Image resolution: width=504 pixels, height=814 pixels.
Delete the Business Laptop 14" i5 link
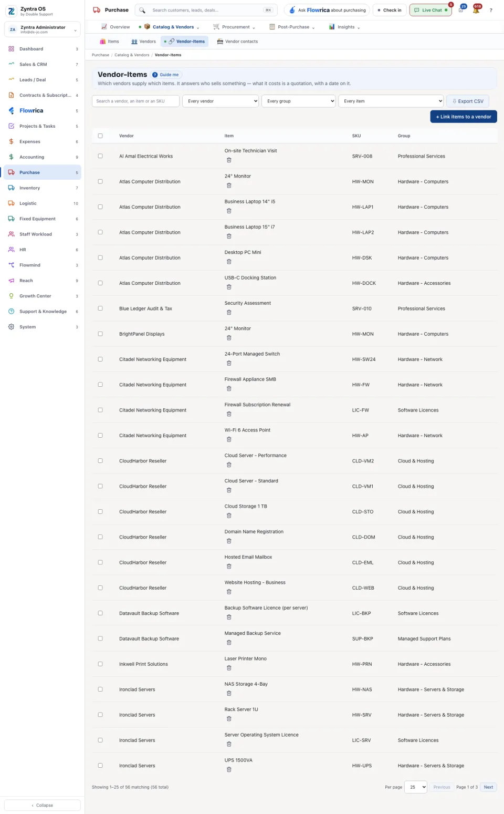229,211
